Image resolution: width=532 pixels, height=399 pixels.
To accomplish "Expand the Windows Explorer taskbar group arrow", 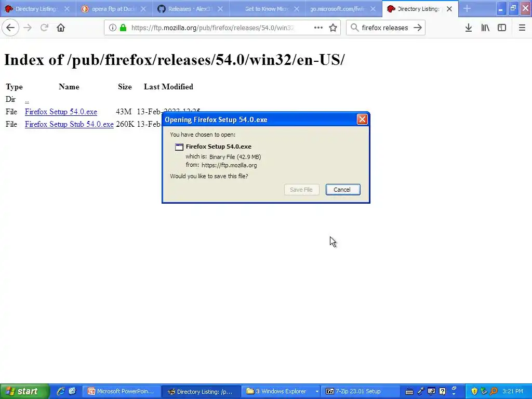I will click(x=316, y=392).
